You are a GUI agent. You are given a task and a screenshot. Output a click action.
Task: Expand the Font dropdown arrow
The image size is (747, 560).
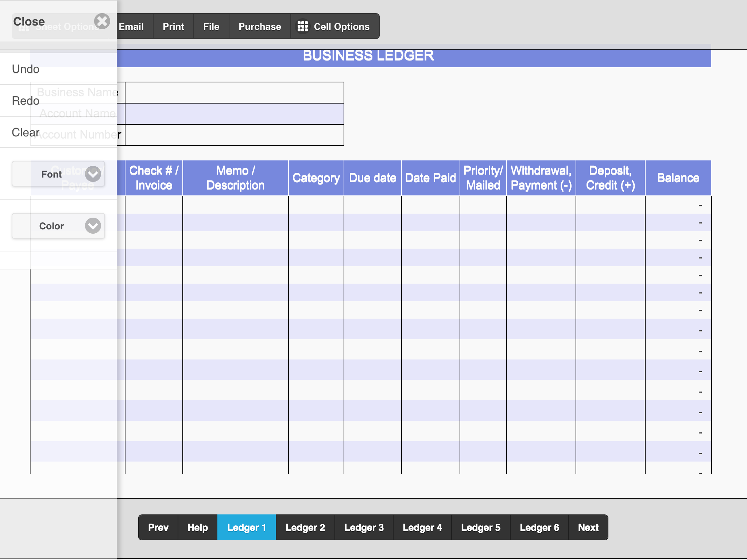[x=93, y=174]
